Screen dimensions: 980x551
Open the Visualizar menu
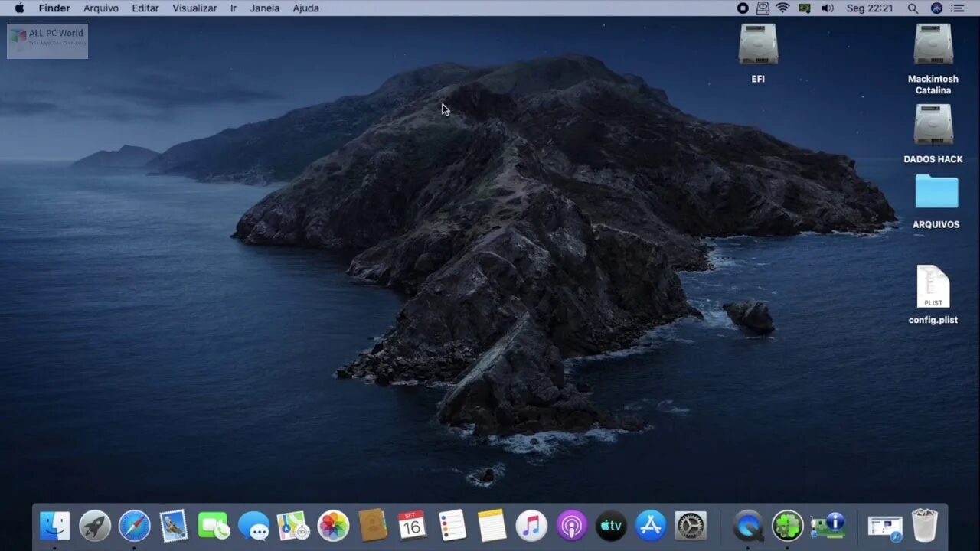(194, 8)
